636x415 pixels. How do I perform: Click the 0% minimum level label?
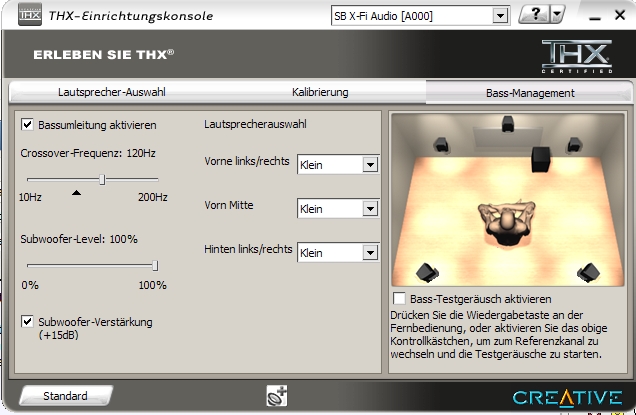coord(30,285)
